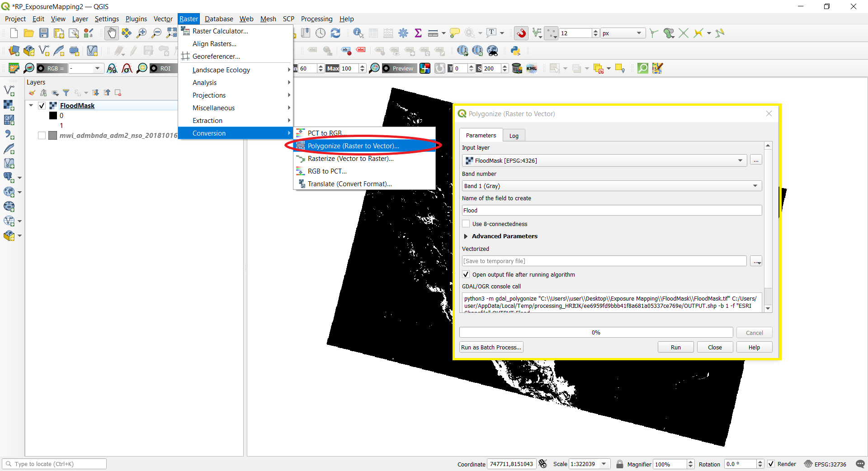This screenshot has height=471, width=868.
Task: Enable Use 8-connectedness
Action: click(466, 224)
